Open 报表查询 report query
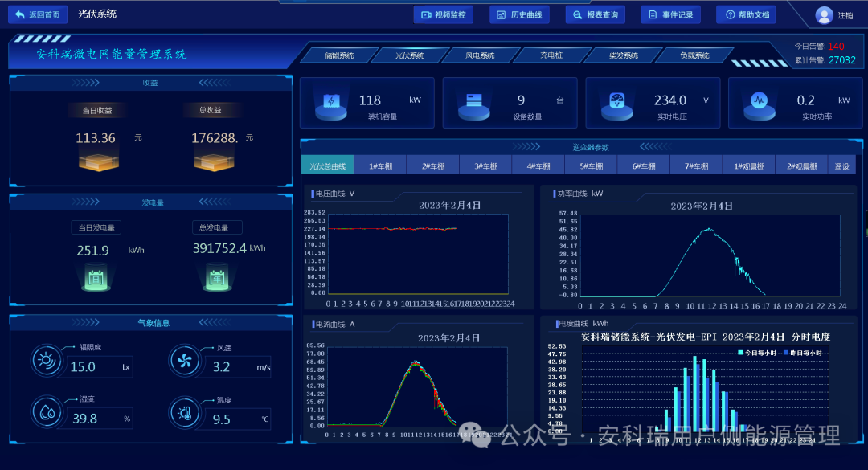 pyautogui.click(x=595, y=15)
